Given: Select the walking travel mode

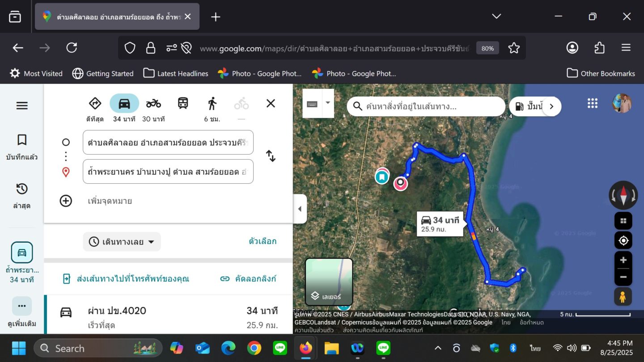Looking at the screenshot, I should (212, 104).
